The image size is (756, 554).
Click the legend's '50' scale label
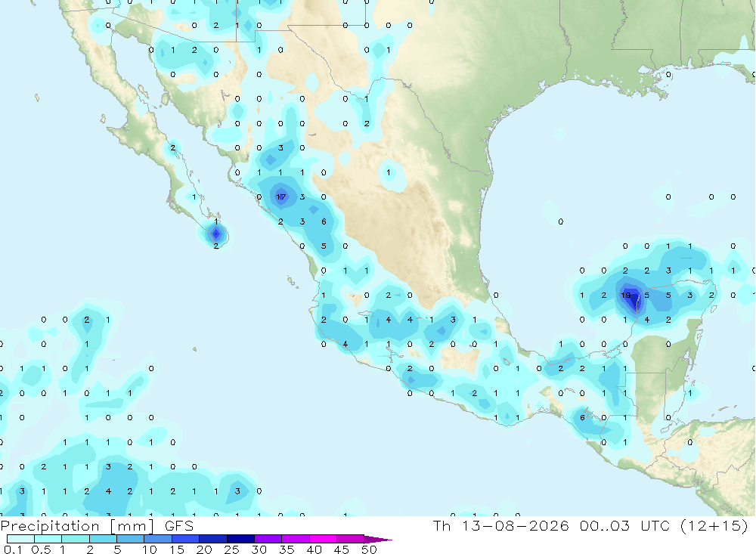tap(369, 549)
